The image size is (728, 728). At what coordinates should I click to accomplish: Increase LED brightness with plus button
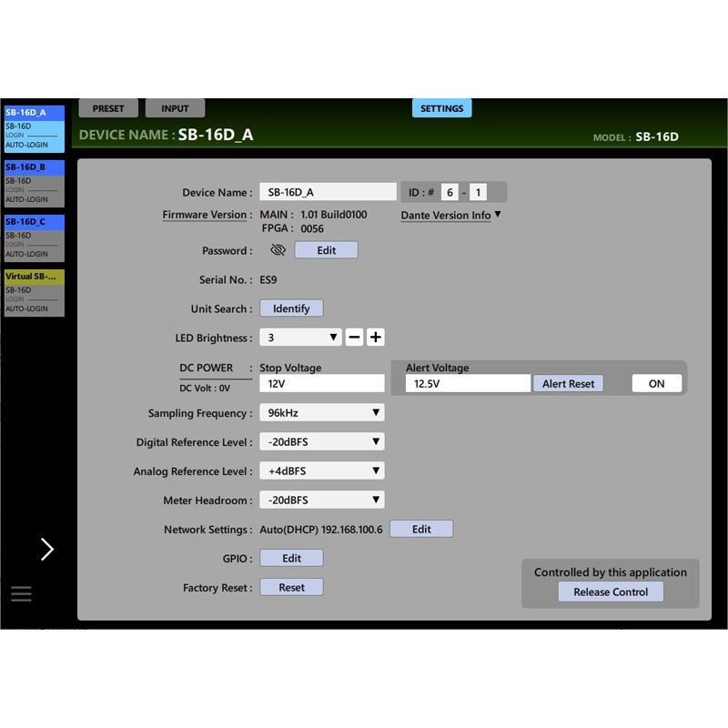click(x=376, y=337)
